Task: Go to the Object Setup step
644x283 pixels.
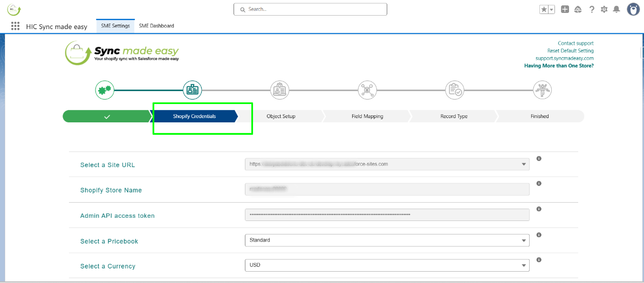Action: click(281, 116)
